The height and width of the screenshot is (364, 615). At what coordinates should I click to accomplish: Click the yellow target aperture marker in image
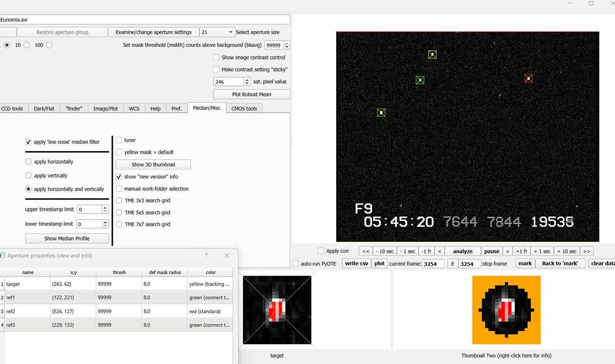[432, 54]
